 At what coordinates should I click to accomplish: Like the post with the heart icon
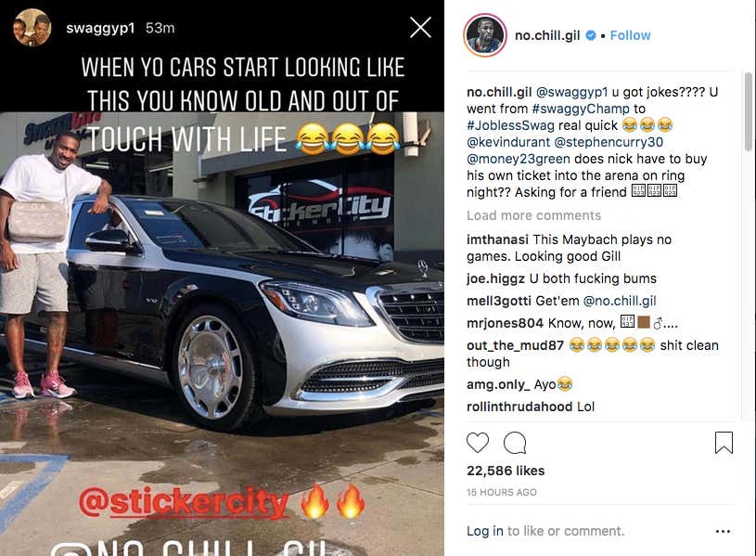click(x=478, y=443)
